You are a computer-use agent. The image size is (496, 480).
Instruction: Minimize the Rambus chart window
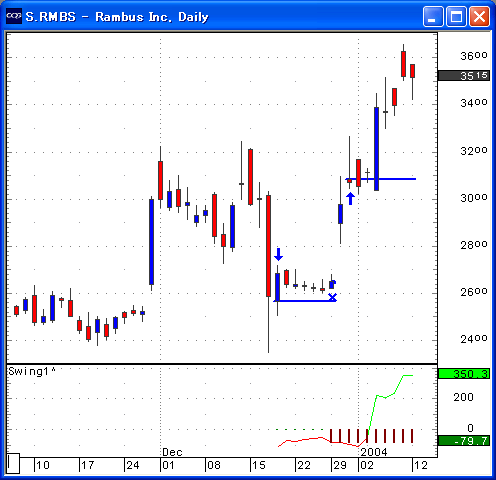pyautogui.click(x=433, y=16)
